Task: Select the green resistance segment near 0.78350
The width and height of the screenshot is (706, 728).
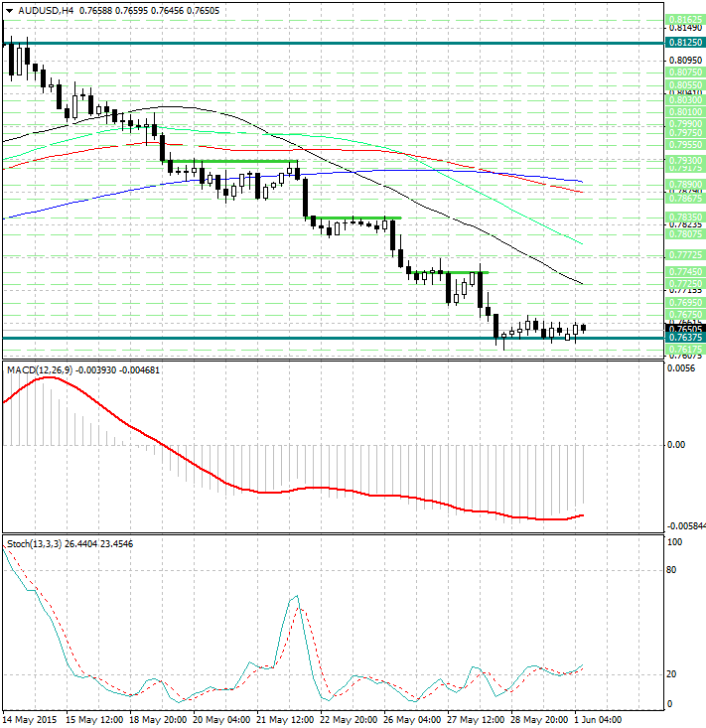Action: [x=353, y=218]
